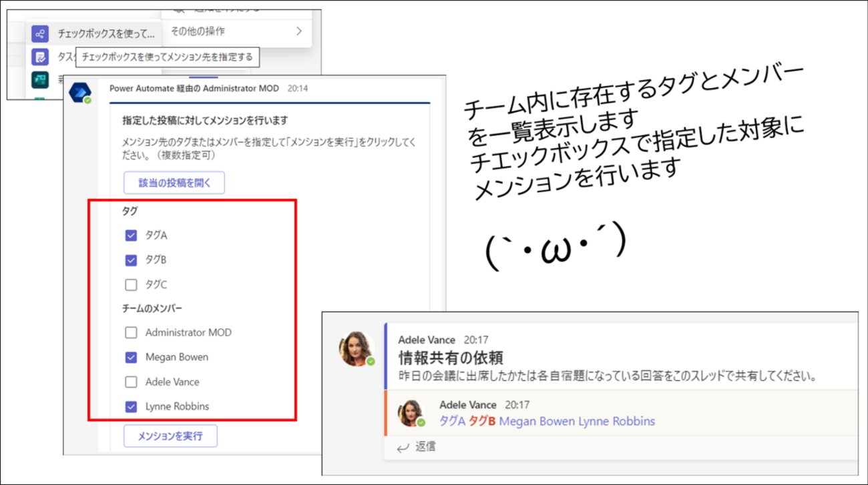Image resolution: width=868 pixels, height=485 pixels.
Task: Click the 該当の投稿を開く button
Action: (x=174, y=183)
